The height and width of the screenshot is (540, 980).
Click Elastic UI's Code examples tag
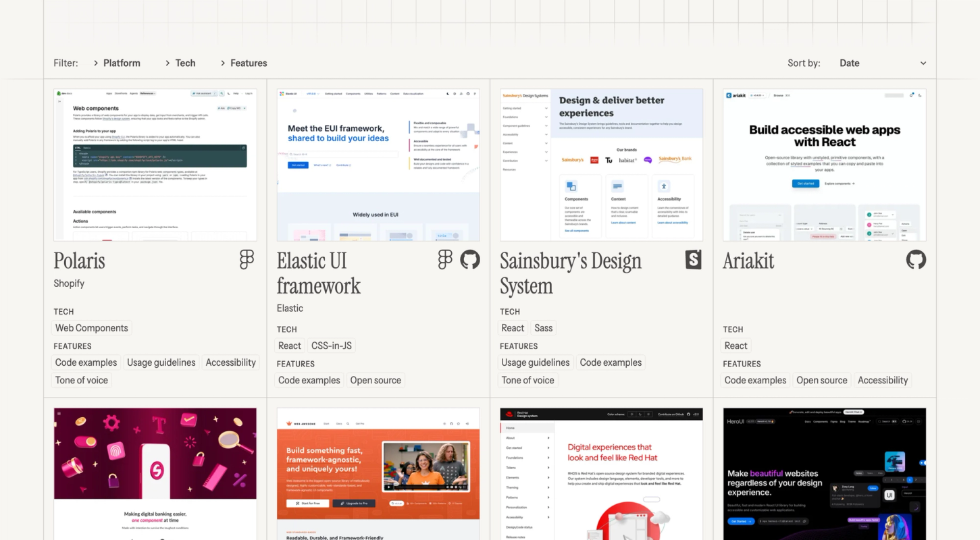click(x=309, y=380)
